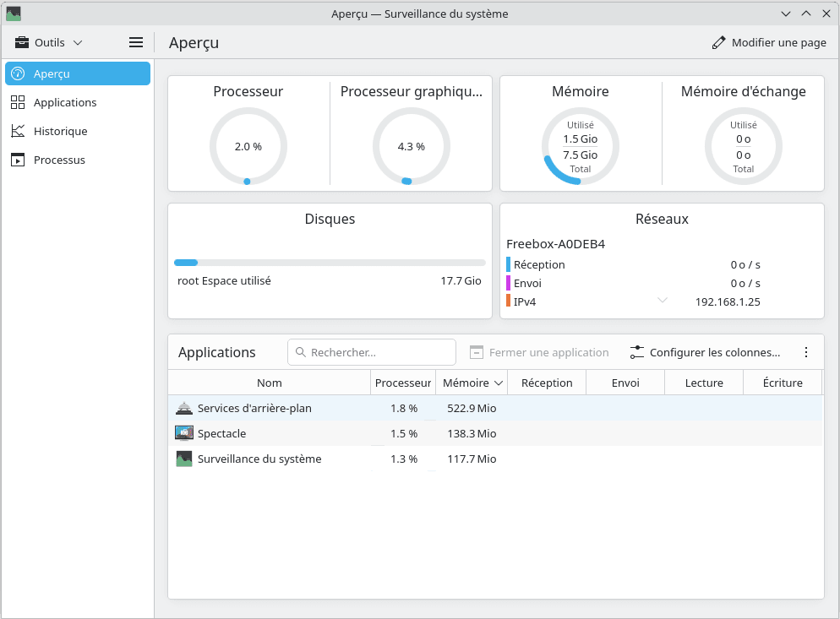Open the Outils dropdown menu
The image size is (840, 619).
(49, 42)
